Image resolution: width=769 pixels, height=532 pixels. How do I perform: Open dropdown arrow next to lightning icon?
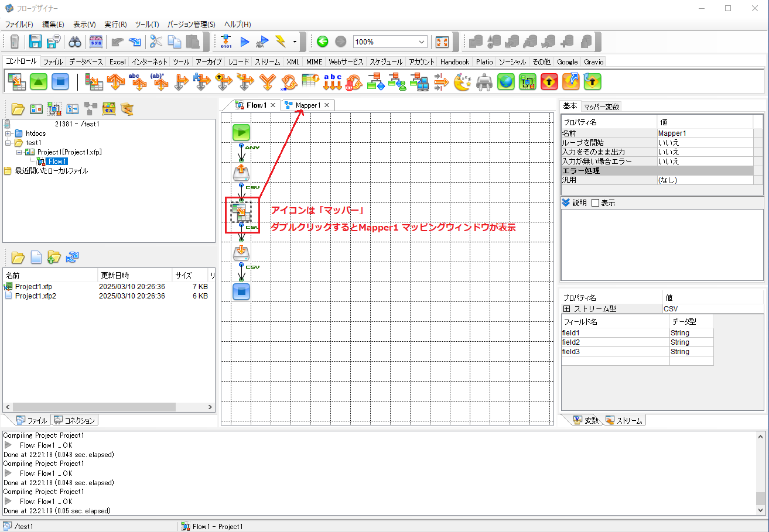[295, 42]
